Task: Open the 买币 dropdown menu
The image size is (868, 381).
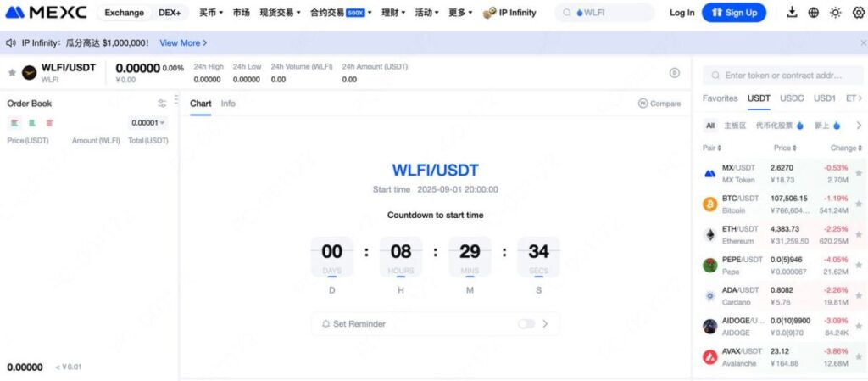Action: [211, 12]
